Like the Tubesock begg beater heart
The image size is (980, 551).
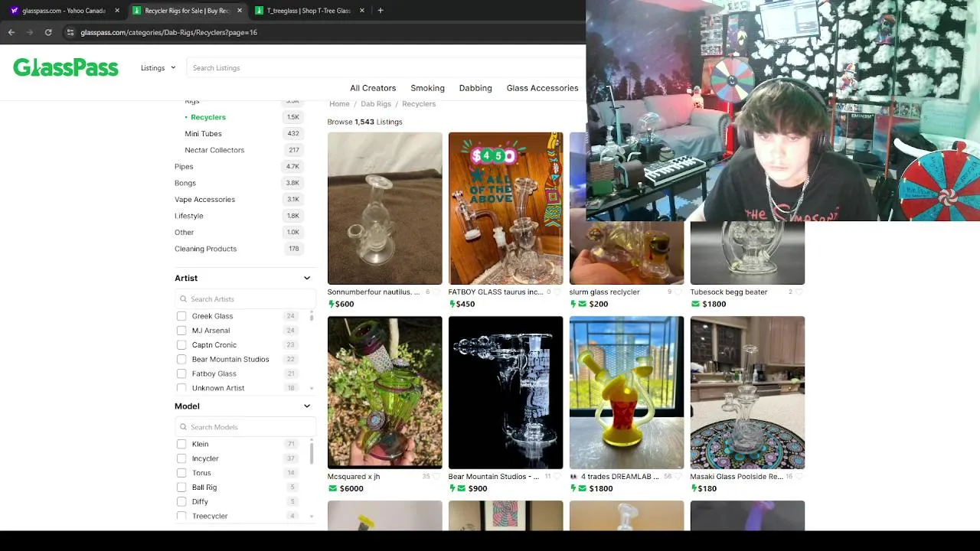point(799,292)
